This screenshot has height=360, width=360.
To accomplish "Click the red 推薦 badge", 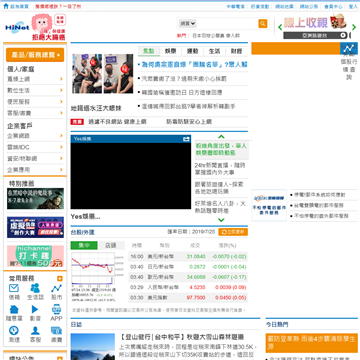I will click(77, 122).
